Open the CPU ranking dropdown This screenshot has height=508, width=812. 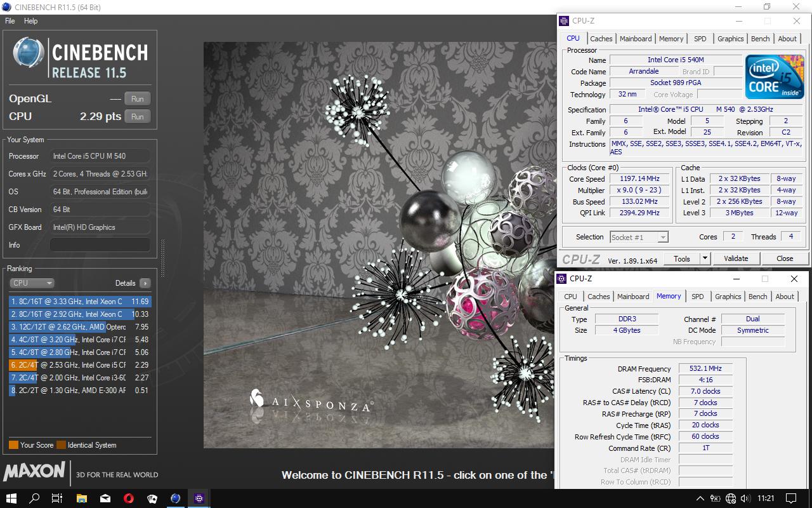32,283
